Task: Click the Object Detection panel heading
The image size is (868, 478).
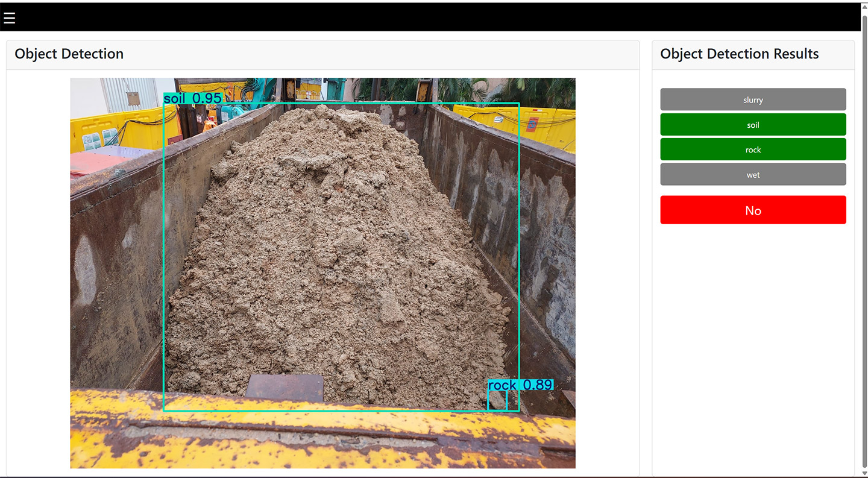Action: coord(69,54)
